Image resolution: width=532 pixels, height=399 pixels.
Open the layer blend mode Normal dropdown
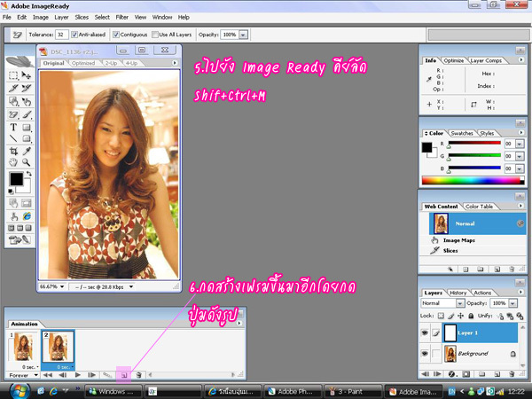click(459, 303)
